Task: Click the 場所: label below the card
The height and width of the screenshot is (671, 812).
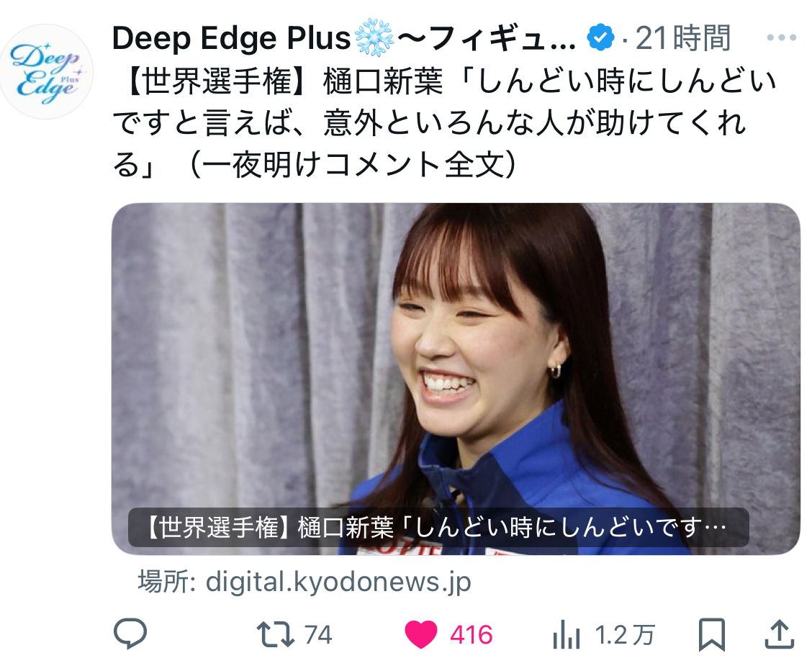Action: [x=166, y=582]
